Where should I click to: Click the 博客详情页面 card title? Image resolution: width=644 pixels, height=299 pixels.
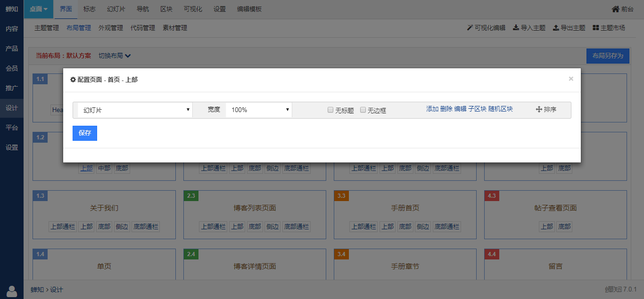click(x=255, y=266)
